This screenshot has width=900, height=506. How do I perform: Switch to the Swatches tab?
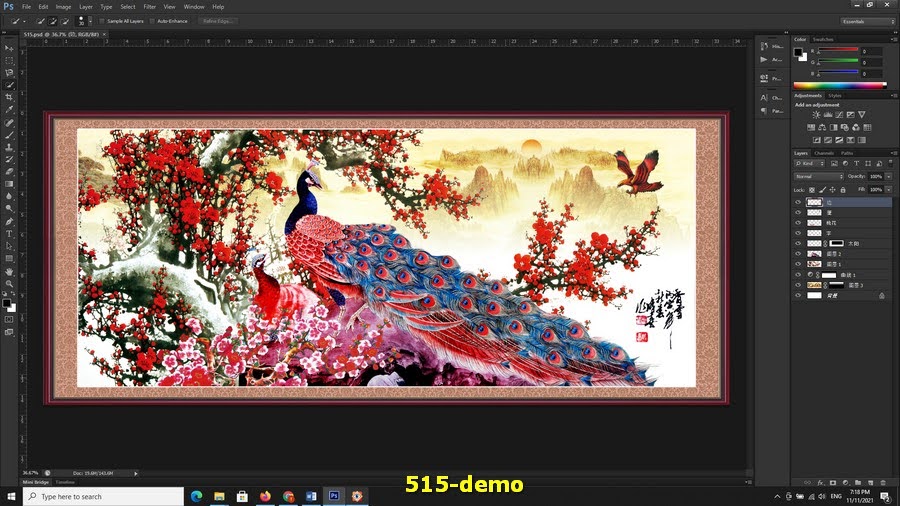pyautogui.click(x=823, y=40)
